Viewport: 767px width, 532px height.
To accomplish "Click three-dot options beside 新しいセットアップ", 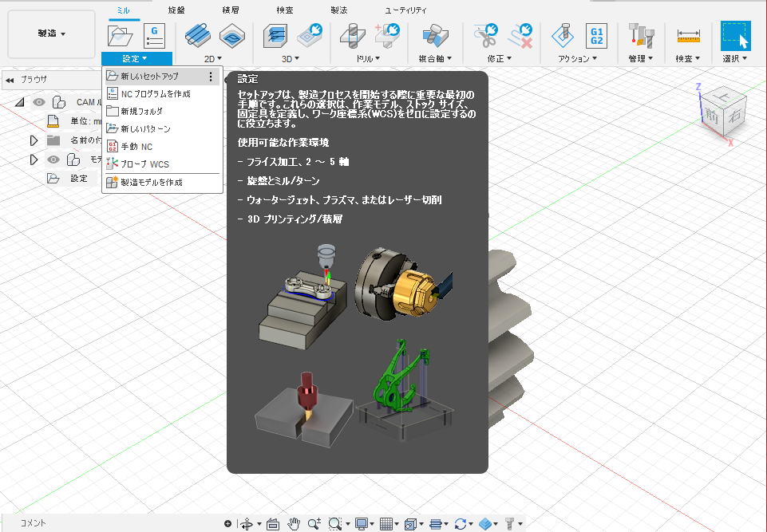I will (211, 77).
